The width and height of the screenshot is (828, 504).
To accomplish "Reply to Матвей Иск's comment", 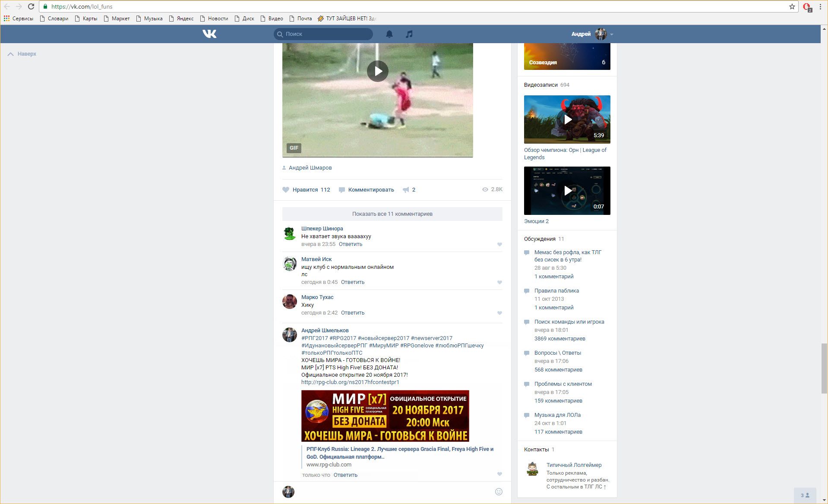I will click(x=353, y=282).
